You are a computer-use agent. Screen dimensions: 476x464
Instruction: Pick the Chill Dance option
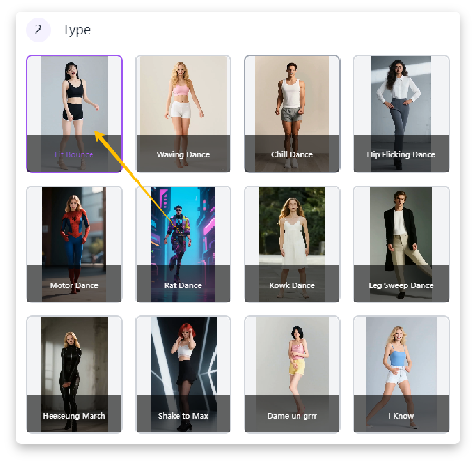(292, 105)
